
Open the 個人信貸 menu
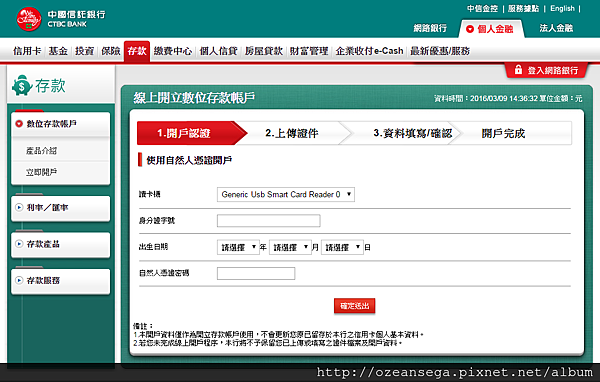tap(218, 51)
